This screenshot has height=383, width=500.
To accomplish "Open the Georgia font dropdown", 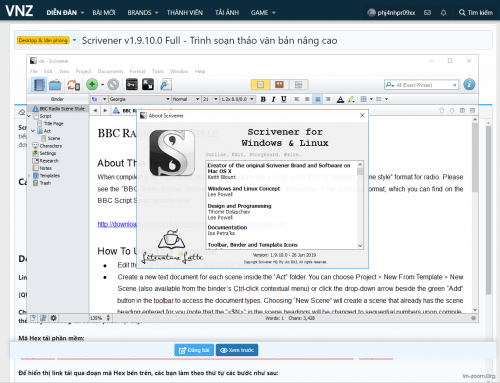I will point(140,99).
